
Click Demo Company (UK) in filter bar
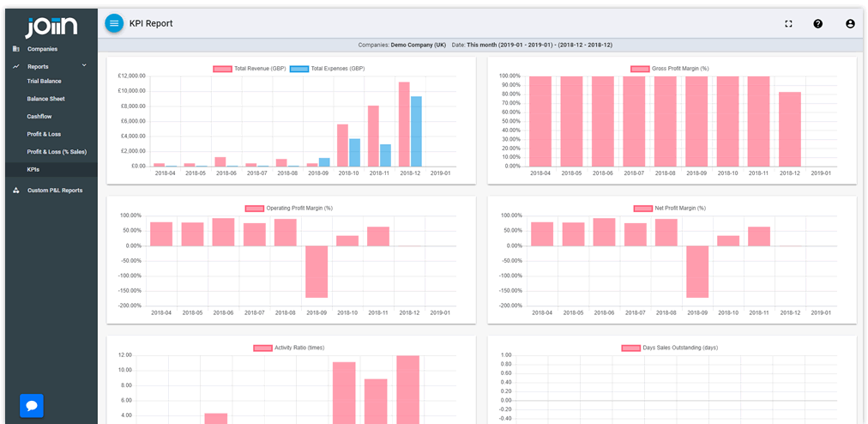[419, 45]
